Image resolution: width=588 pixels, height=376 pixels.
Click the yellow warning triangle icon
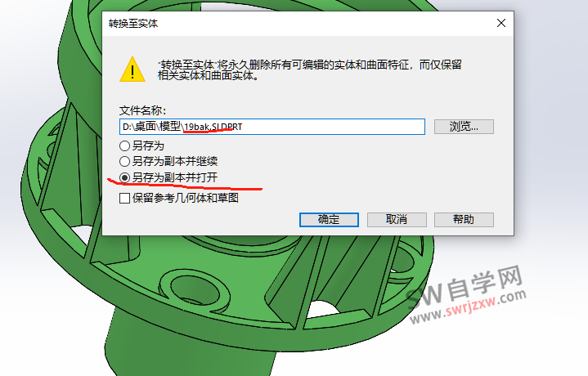coord(132,69)
